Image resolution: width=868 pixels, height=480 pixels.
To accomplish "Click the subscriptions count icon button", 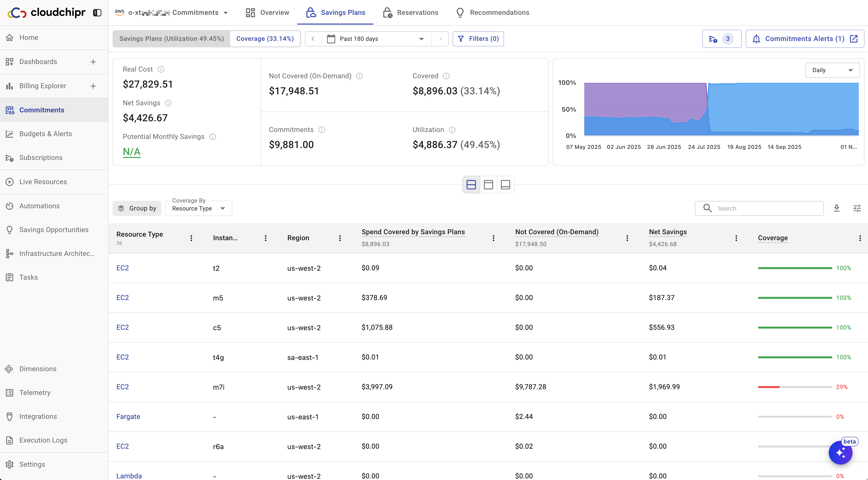I will click(721, 39).
